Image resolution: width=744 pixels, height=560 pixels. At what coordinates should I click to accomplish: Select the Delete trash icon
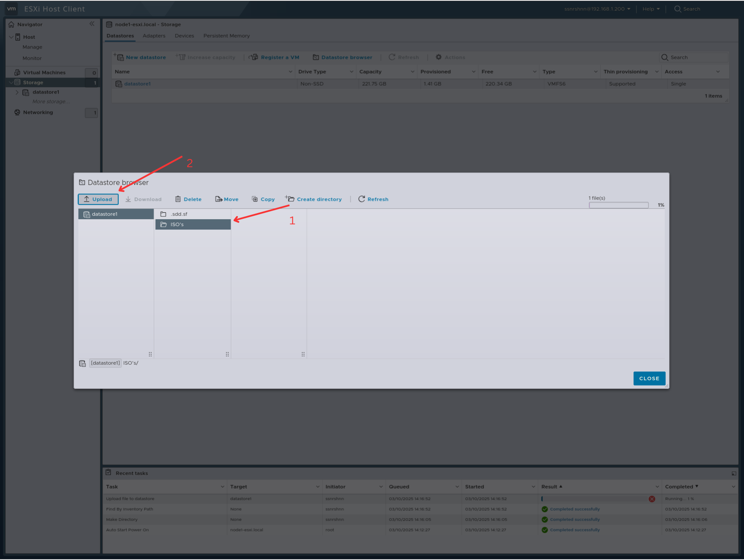[178, 199]
